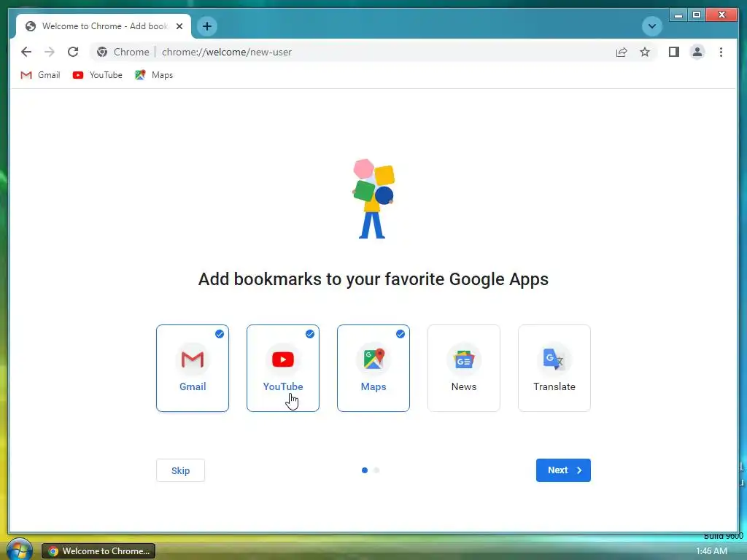Deselect the YouTube app card

pos(283,368)
